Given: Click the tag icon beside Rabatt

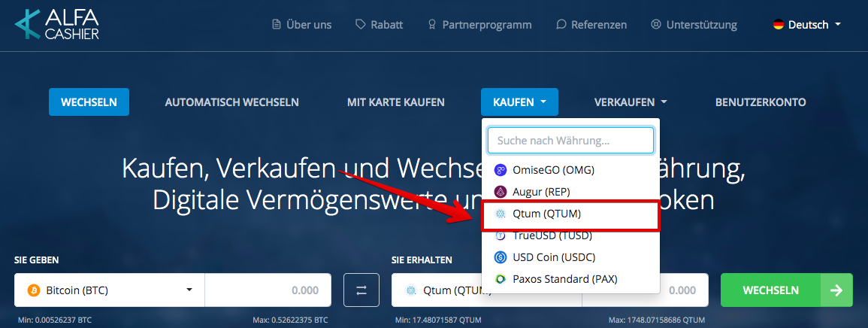Looking at the screenshot, I should 361,24.
